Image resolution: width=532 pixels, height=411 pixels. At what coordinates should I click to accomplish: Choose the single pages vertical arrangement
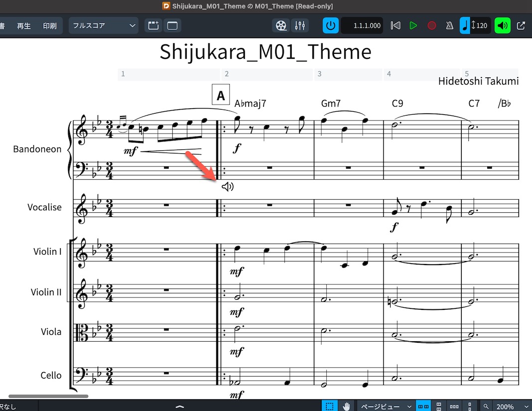470,406
